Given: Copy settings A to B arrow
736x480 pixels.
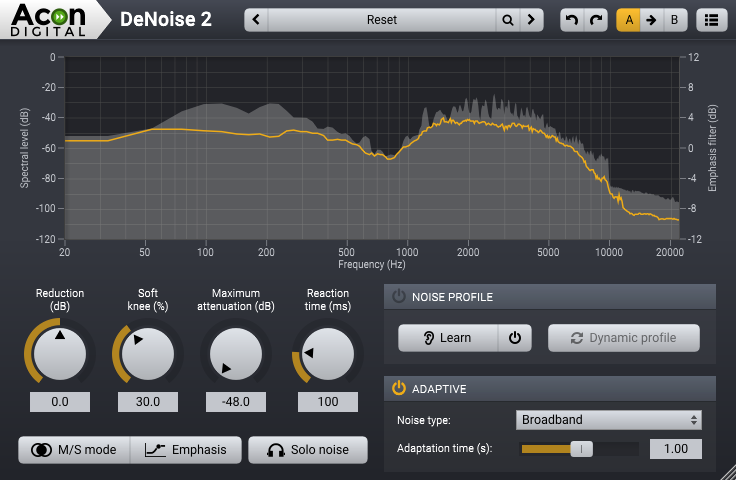Looking at the screenshot, I should [x=652, y=20].
